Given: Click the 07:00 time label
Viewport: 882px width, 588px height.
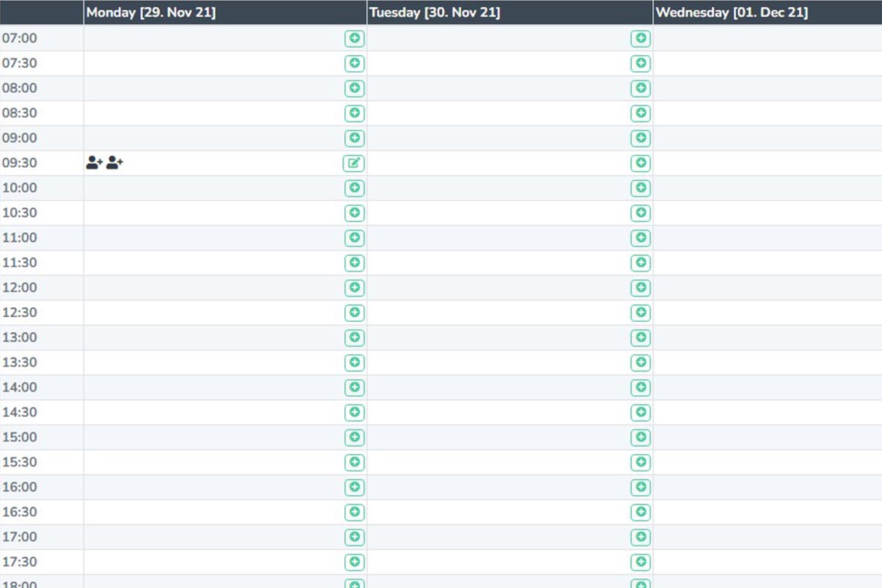Looking at the screenshot, I should (x=19, y=38).
